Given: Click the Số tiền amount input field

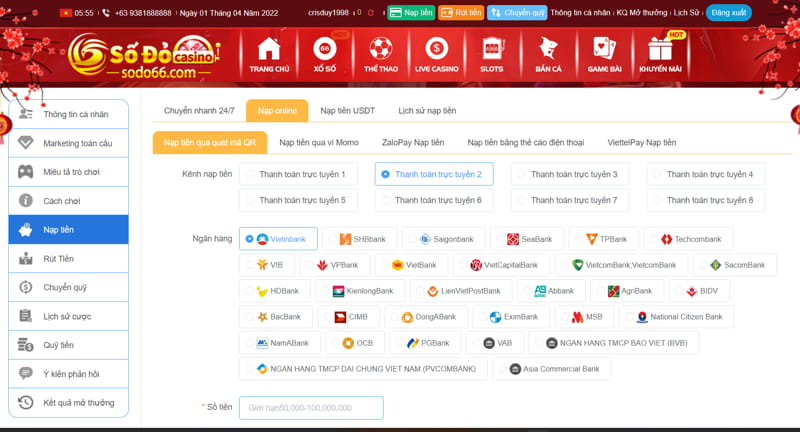Looking at the screenshot, I should pyautogui.click(x=311, y=408).
